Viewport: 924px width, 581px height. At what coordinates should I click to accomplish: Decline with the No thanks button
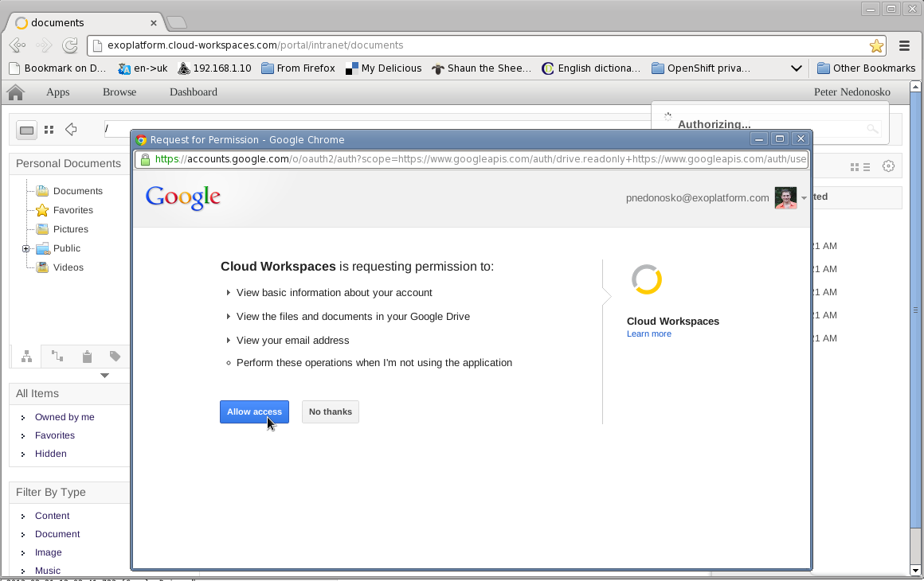coord(330,411)
